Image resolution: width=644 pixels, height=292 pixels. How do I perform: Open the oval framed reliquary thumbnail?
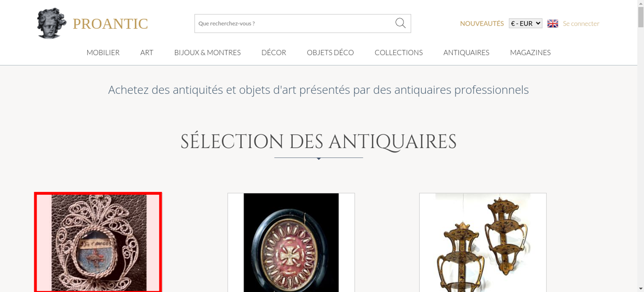pos(291,243)
